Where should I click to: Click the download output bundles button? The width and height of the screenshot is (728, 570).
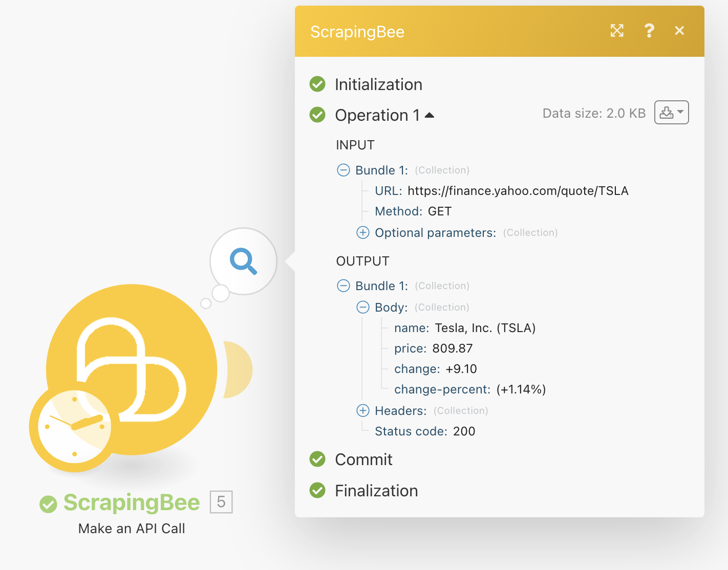pyautogui.click(x=671, y=113)
